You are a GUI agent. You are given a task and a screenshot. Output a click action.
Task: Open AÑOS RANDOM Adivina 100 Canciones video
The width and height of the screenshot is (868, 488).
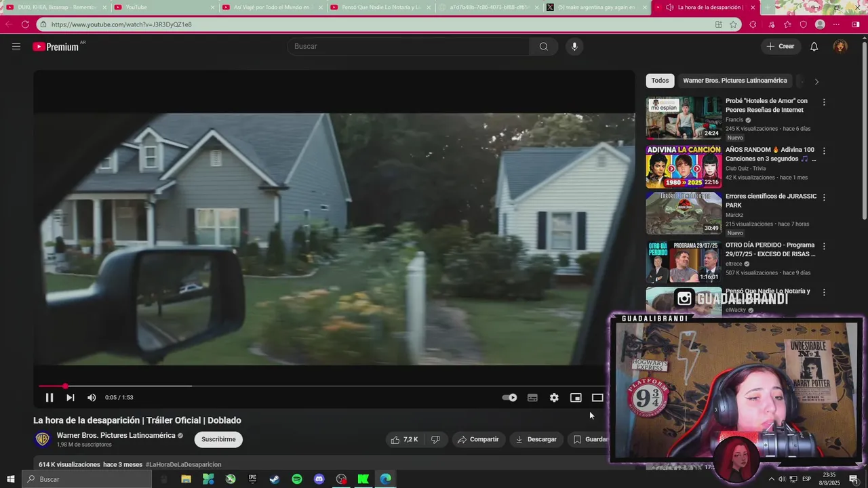point(684,166)
